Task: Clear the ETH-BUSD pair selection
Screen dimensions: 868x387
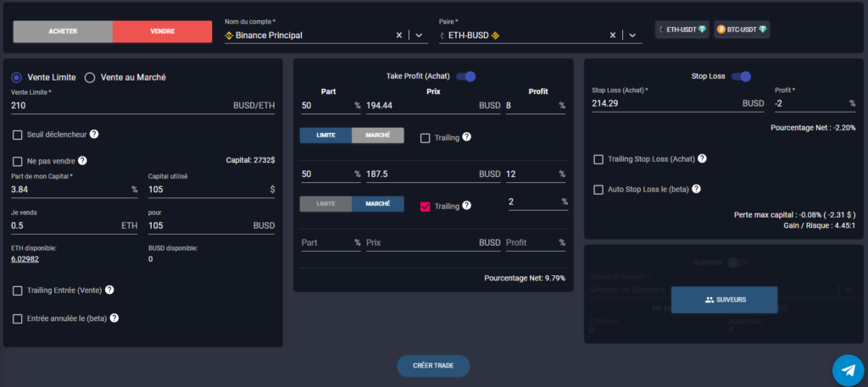Action: coord(613,35)
